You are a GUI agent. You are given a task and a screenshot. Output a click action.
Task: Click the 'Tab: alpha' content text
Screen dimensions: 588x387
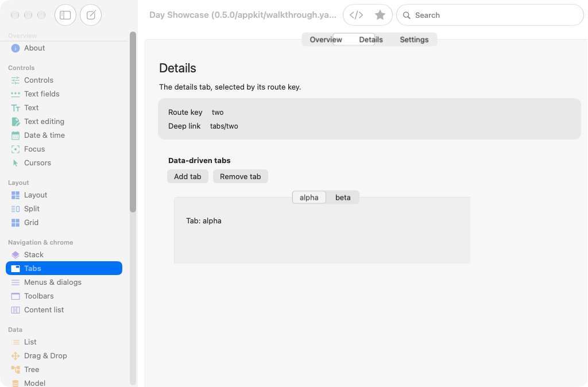click(204, 221)
